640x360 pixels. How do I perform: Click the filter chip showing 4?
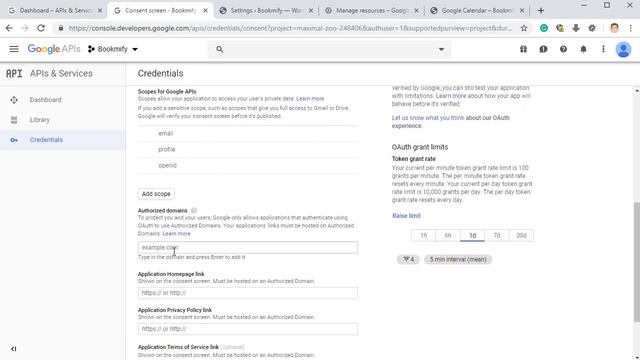point(408,259)
